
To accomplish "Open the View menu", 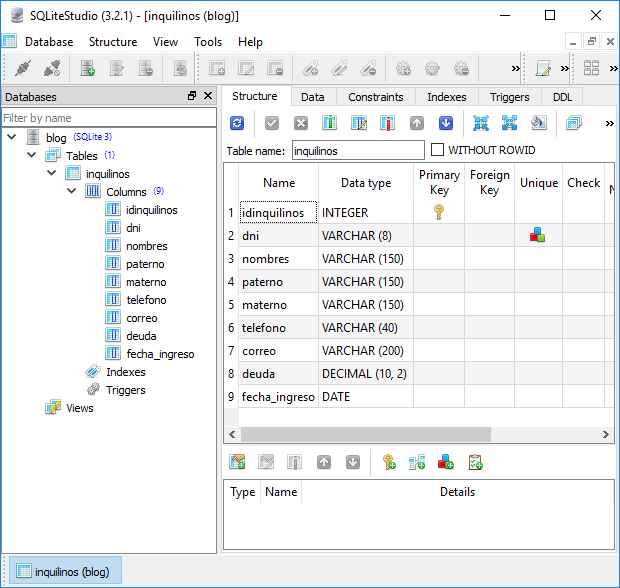I will [165, 42].
